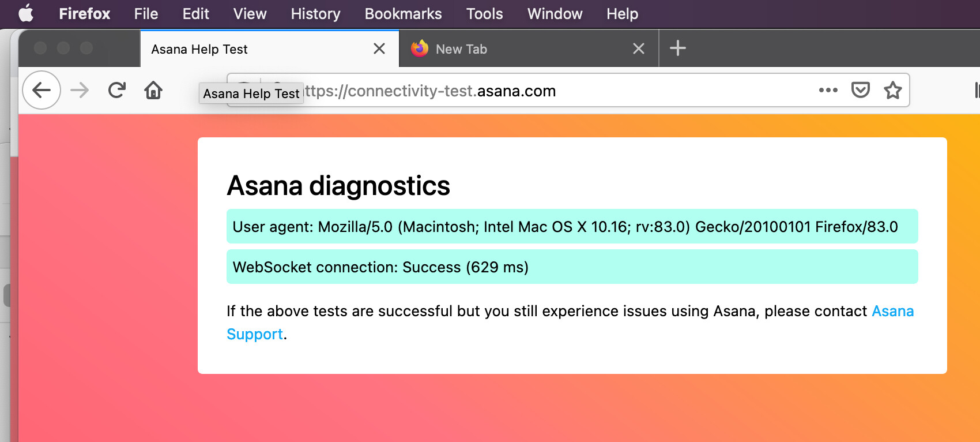Open the Apple menu
Screen dimensions: 980x442
[x=26, y=14]
